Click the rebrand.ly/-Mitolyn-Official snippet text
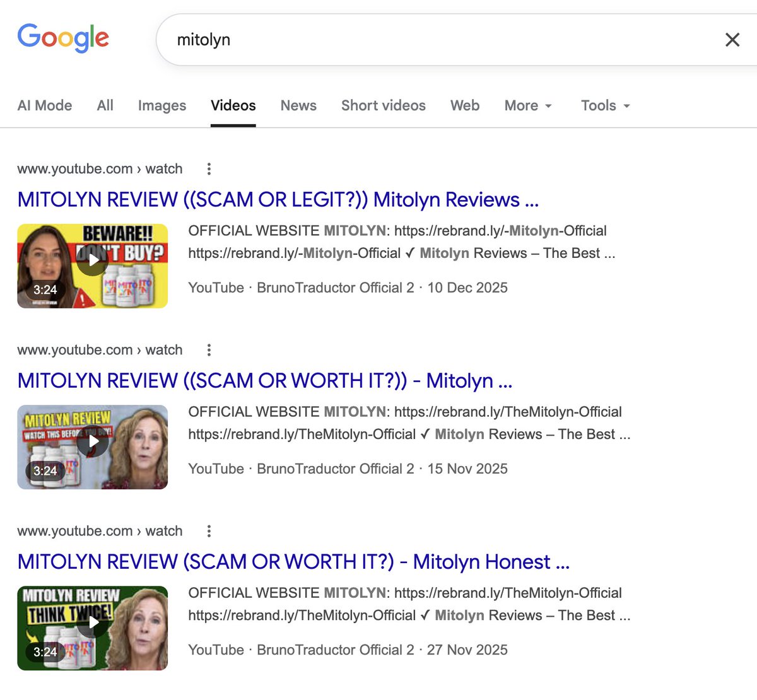Screen dimensions: 757x700 [x=402, y=242]
